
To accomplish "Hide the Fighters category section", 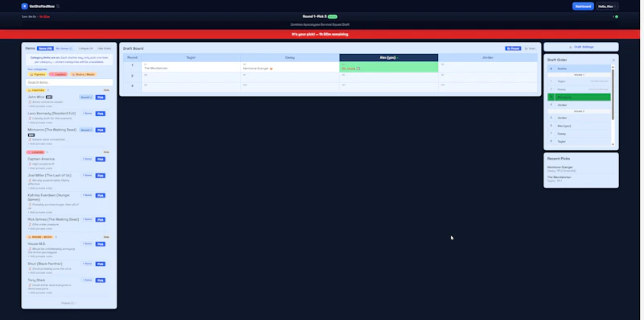I will tap(106, 90).
